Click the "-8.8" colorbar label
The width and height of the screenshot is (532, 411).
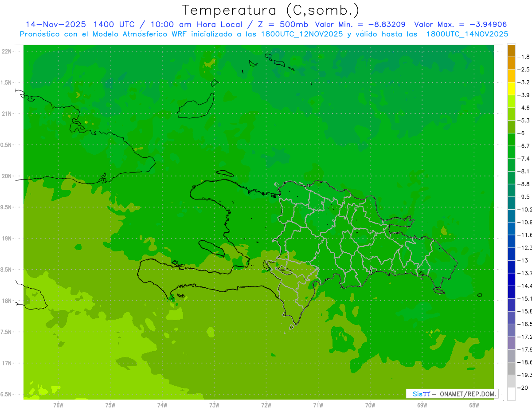click(524, 184)
